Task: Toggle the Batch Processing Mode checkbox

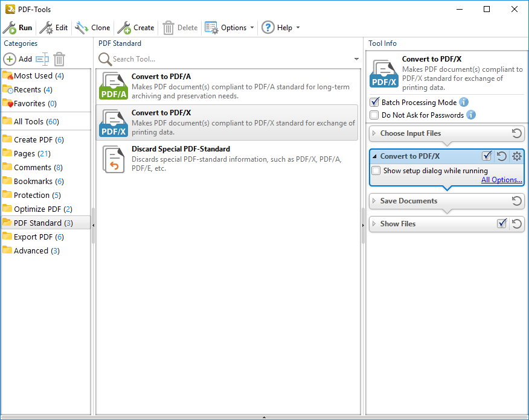Action: (374, 102)
